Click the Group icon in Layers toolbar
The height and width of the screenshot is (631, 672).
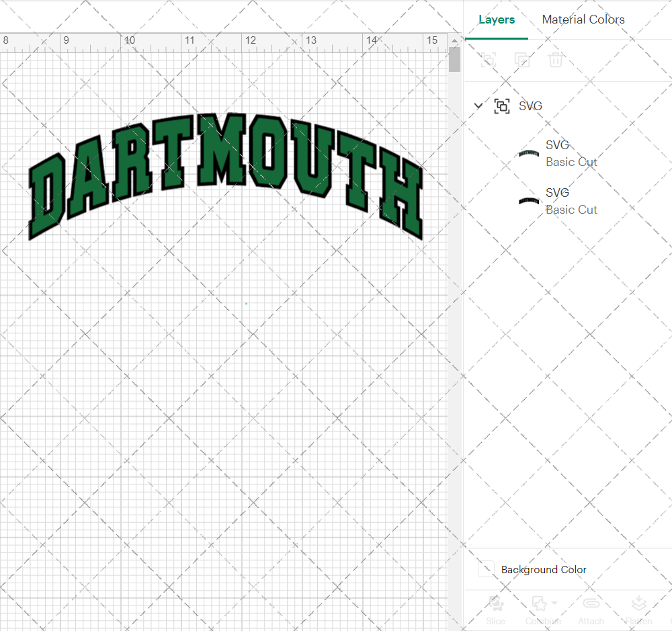click(x=488, y=60)
